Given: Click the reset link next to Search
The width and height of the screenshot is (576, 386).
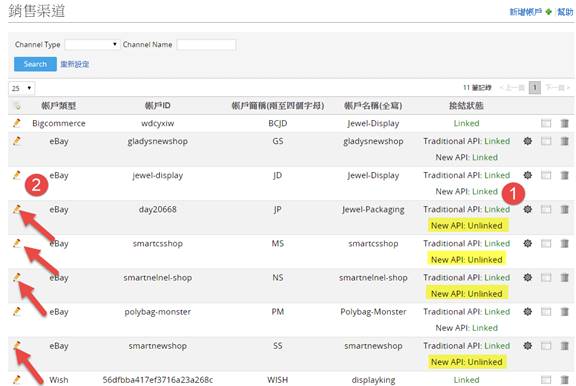Looking at the screenshot, I should tap(75, 64).
